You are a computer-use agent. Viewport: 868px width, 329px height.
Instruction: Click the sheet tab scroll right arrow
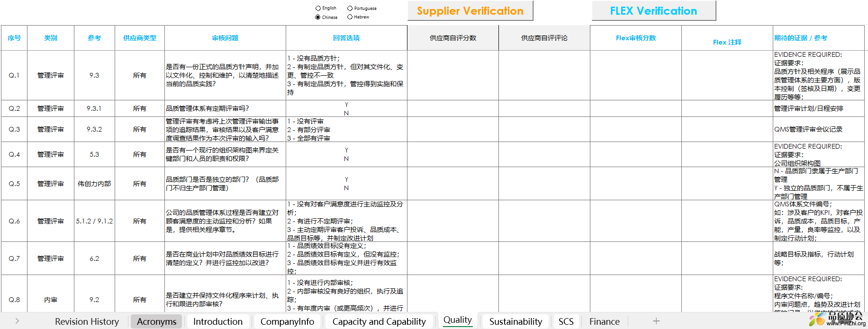[18, 321]
